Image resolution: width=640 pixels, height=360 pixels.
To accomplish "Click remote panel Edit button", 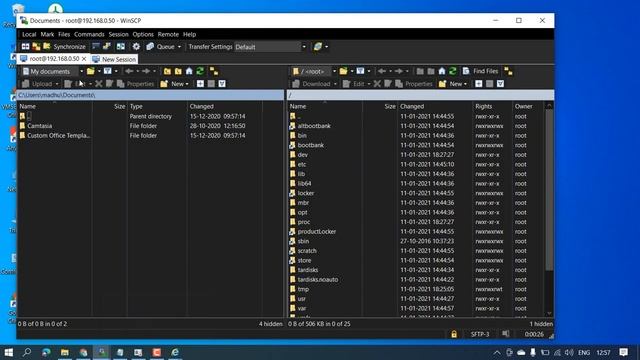I will click(x=354, y=84).
